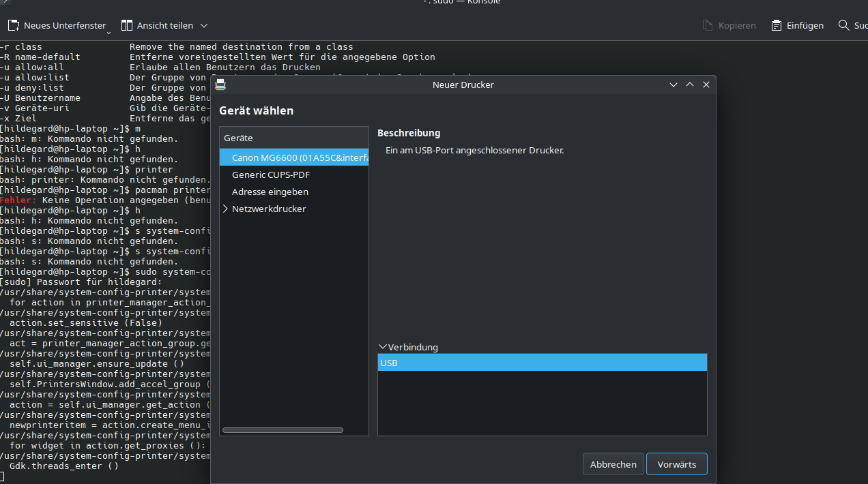Click 'bash: printer: Kommando nicht gefunden.' in terminal
Screen dimensions: 868x484
point(105,180)
